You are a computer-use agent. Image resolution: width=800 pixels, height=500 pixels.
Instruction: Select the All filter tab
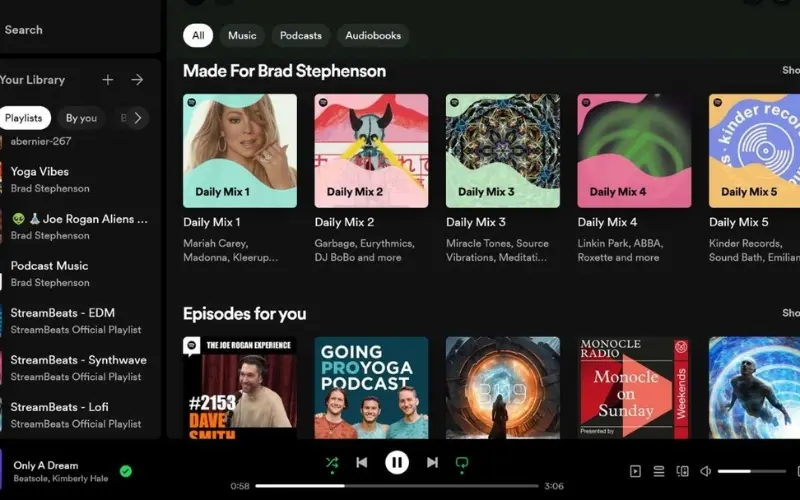tap(198, 35)
